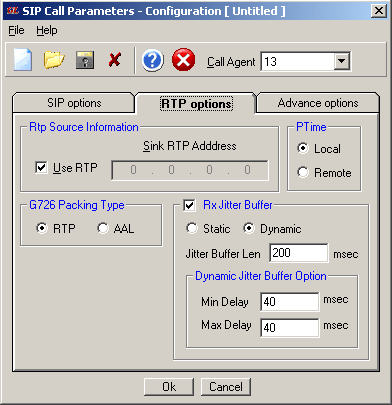Select the RTP options tab
Viewport: 392px width, 405px height.
[x=196, y=104]
